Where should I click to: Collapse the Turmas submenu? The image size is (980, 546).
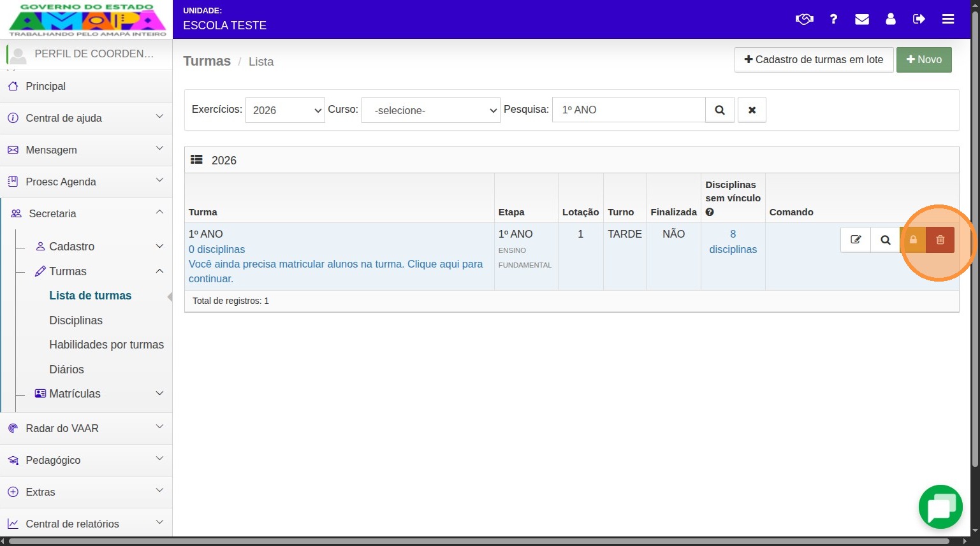(100, 271)
